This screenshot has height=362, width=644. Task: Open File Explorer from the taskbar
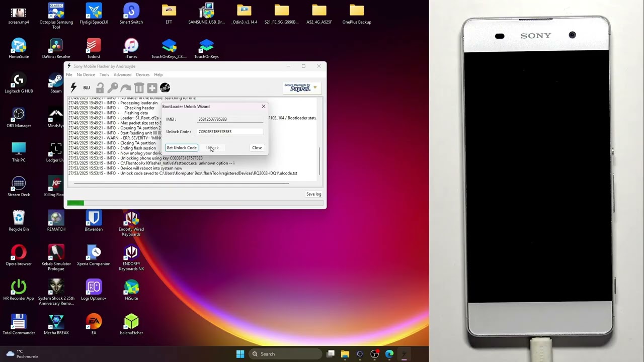click(345, 354)
